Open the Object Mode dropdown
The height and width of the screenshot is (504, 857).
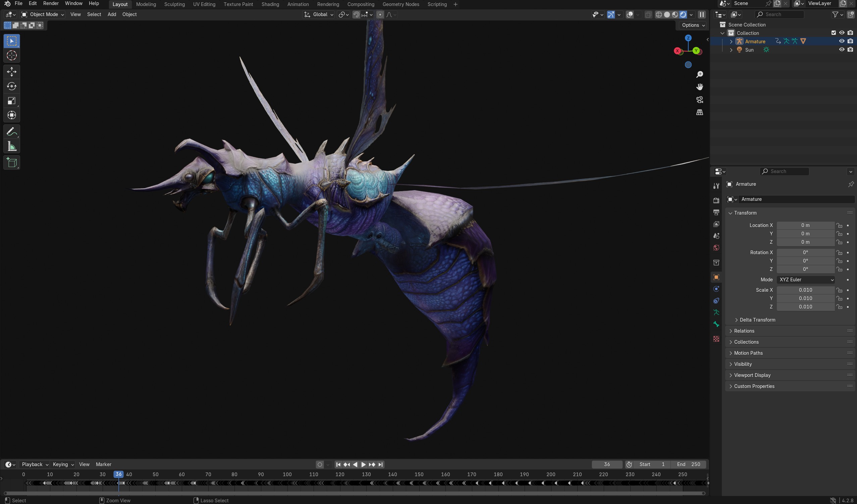[43, 14]
